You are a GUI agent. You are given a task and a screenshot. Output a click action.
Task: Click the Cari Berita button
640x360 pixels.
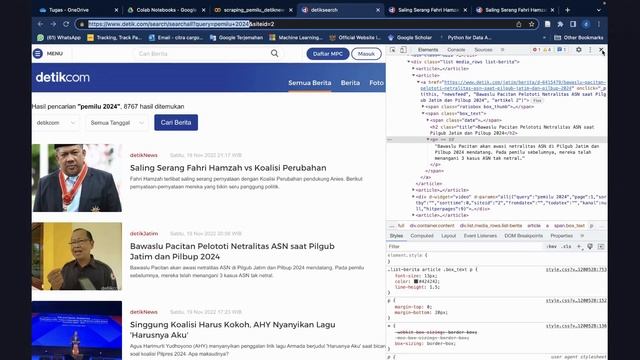coord(176,122)
